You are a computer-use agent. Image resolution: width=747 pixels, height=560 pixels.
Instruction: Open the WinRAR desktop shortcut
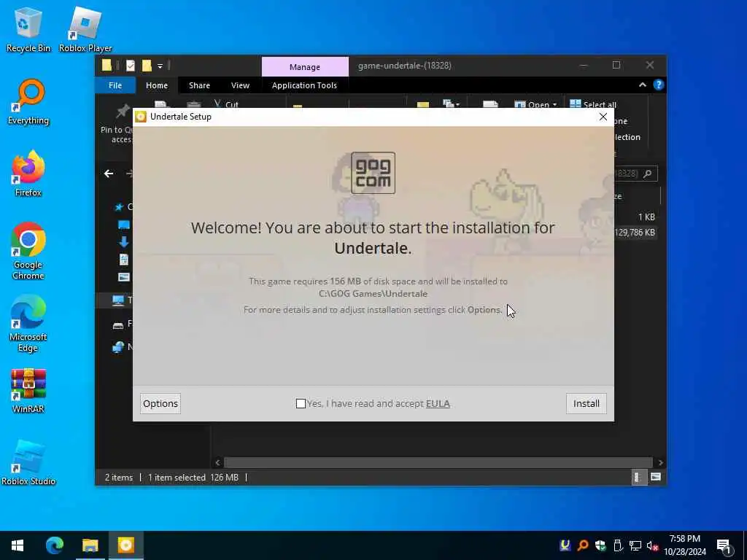[x=28, y=391]
